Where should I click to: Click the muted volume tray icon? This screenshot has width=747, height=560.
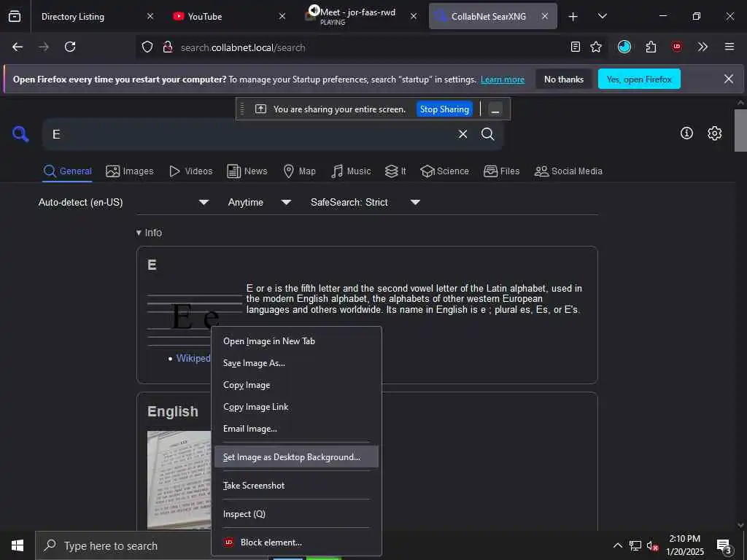tap(652, 545)
